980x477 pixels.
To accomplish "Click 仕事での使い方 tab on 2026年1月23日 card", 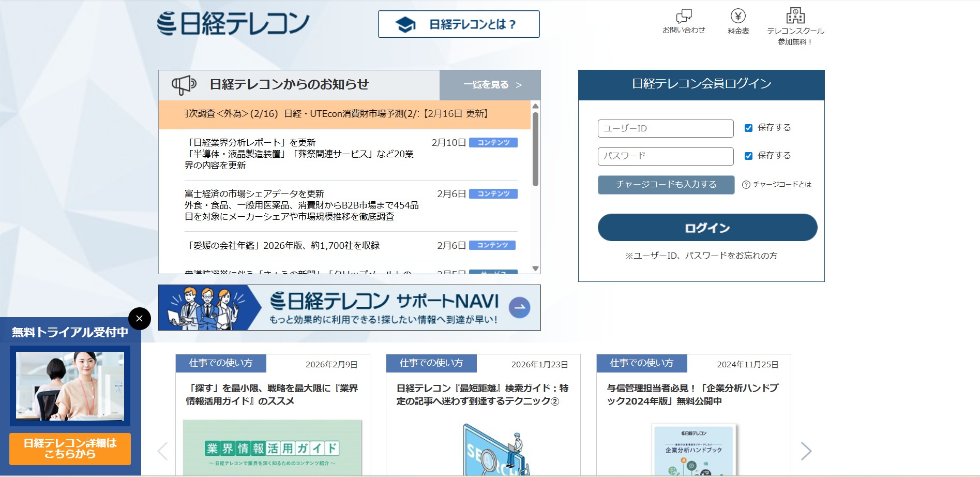I will pos(431,363).
